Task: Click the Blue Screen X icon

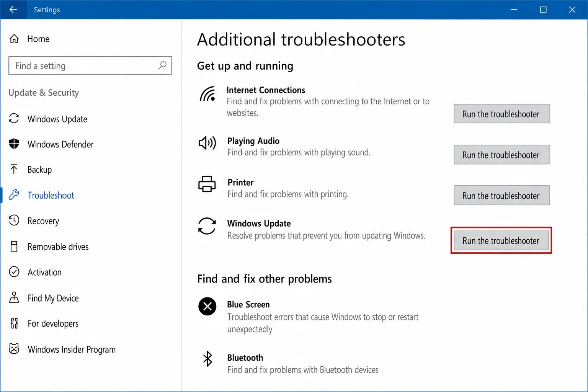Action: tap(207, 306)
